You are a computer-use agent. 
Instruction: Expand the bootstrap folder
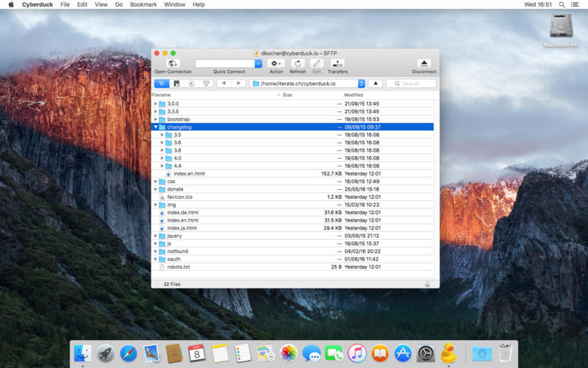155,119
